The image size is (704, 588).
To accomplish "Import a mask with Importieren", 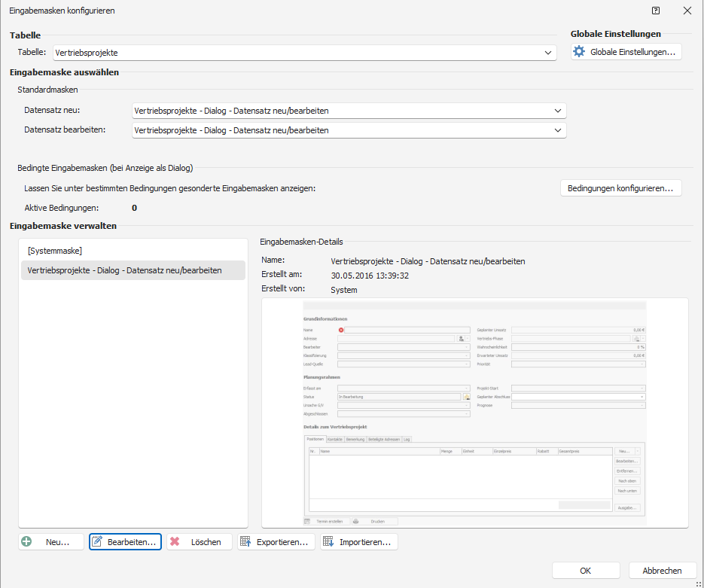I will (358, 542).
